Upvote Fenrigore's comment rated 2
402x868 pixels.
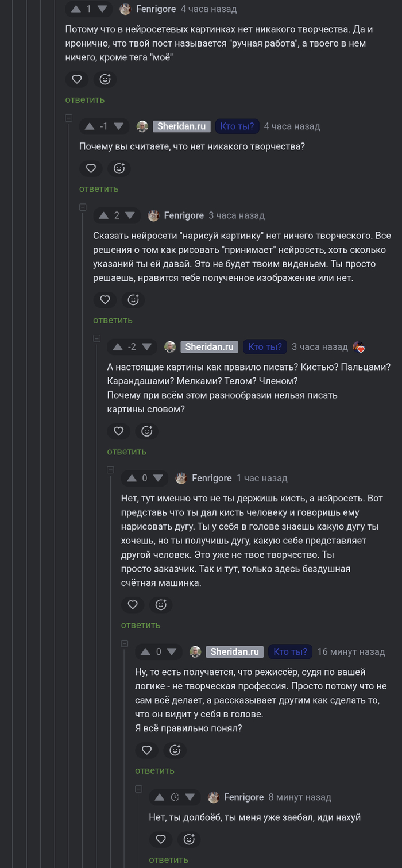coord(103,215)
